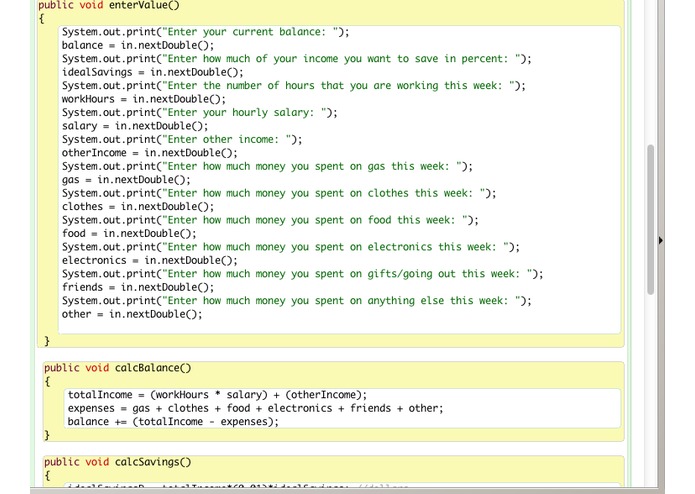Click the line 'idealSavings = in.nextDouble();'
The height and width of the screenshot is (494, 695).
point(152,72)
